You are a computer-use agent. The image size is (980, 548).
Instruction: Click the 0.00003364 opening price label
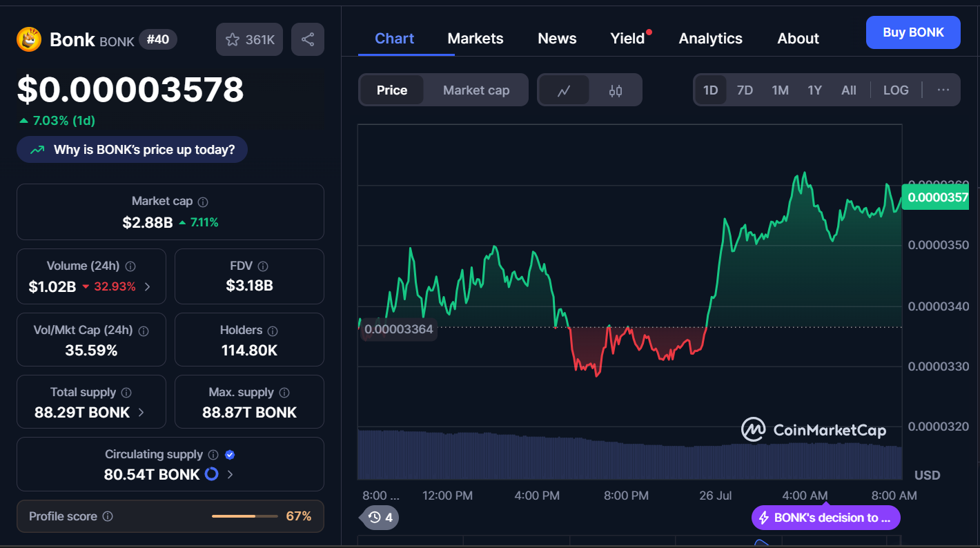tap(399, 329)
